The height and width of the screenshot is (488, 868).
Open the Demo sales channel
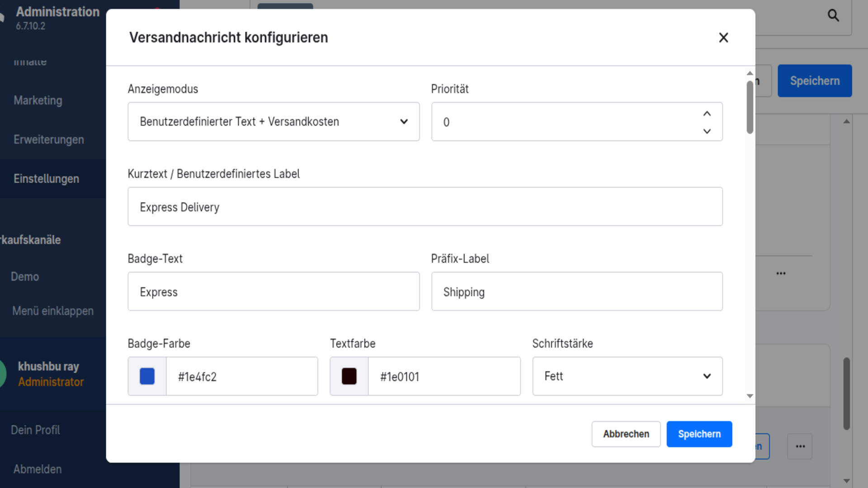tap(25, 277)
